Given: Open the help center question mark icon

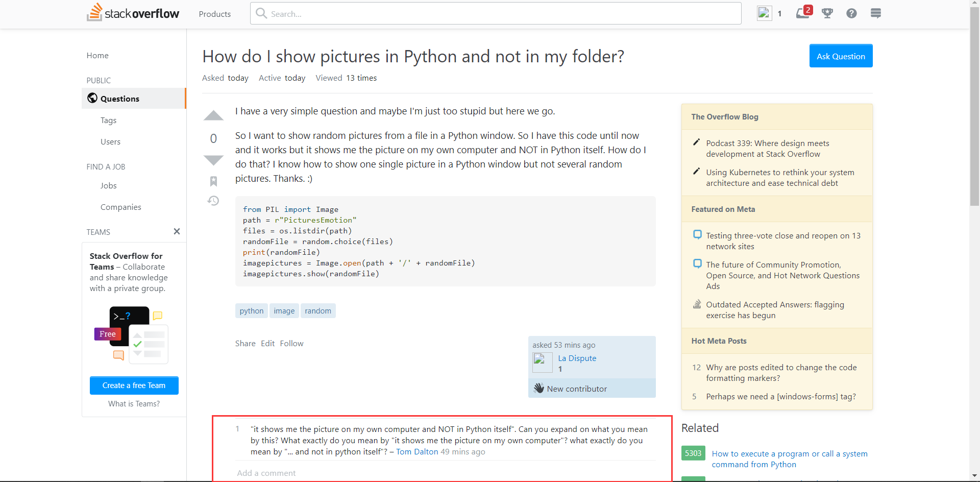Looking at the screenshot, I should [x=851, y=13].
